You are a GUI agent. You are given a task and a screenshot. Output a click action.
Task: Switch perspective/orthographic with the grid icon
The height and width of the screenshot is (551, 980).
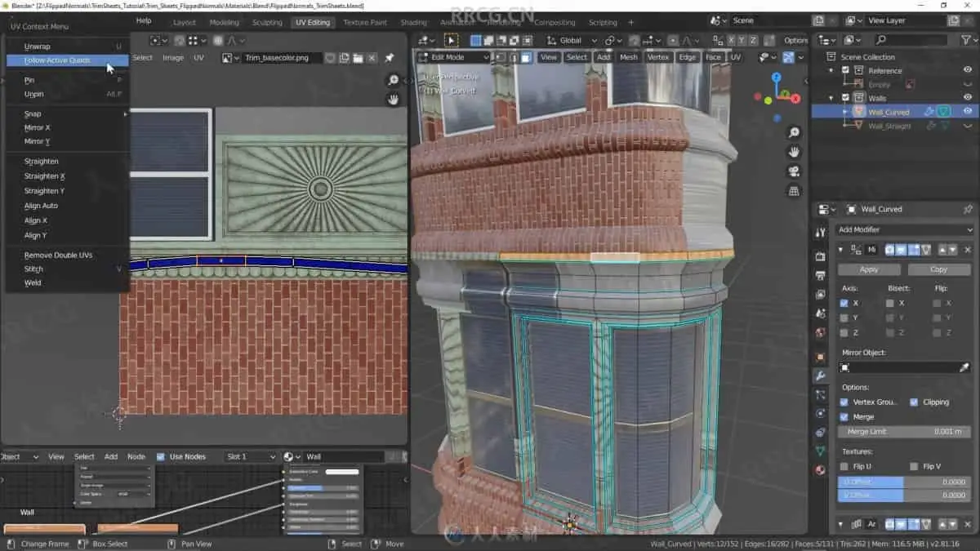pyautogui.click(x=794, y=191)
